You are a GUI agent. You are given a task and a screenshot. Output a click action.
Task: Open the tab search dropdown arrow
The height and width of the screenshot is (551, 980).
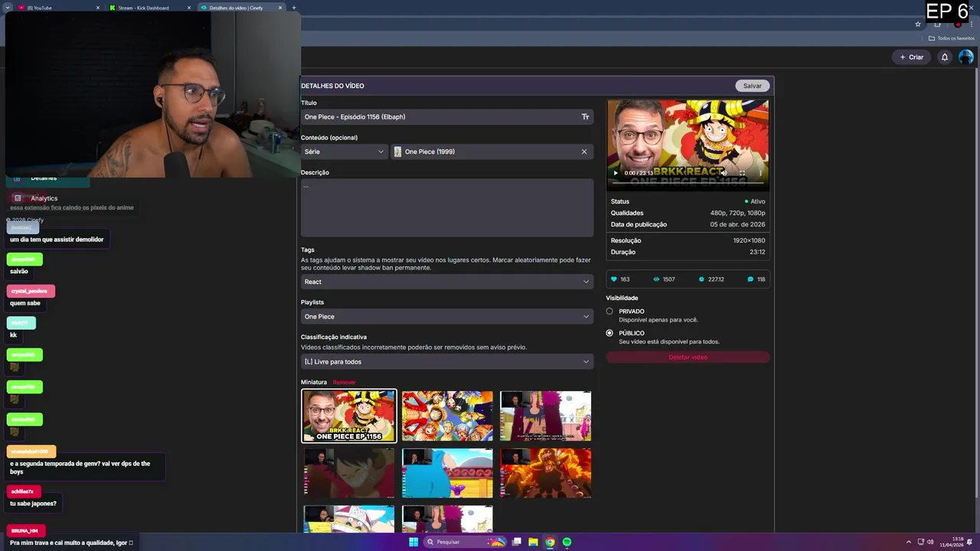click(7, 8)
